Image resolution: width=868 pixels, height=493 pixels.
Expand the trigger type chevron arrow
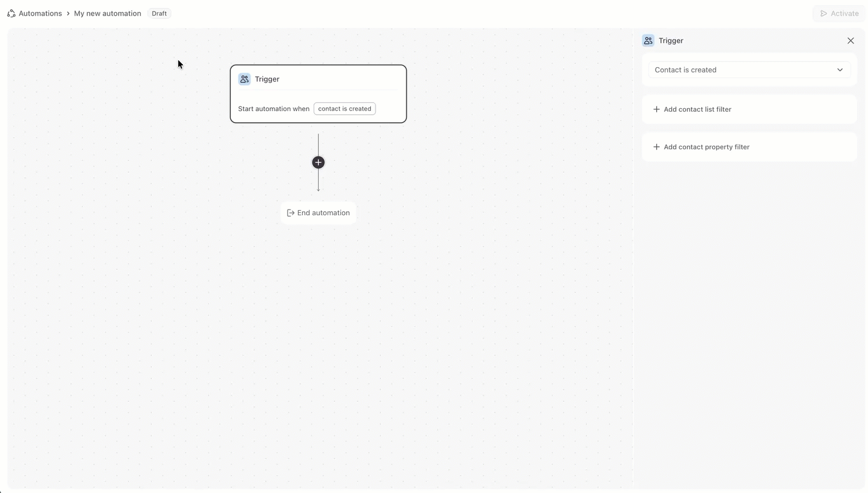(x=840, y=70)
